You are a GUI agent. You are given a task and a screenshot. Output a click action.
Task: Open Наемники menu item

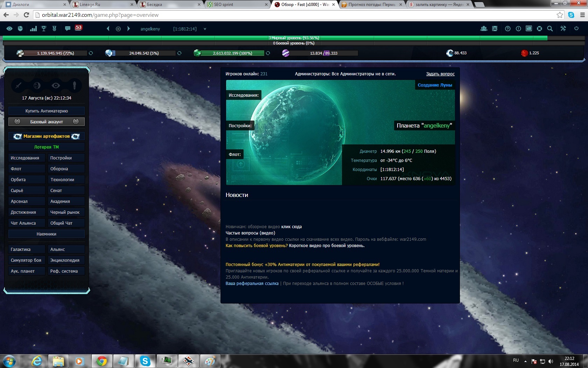tap(47, 234)
